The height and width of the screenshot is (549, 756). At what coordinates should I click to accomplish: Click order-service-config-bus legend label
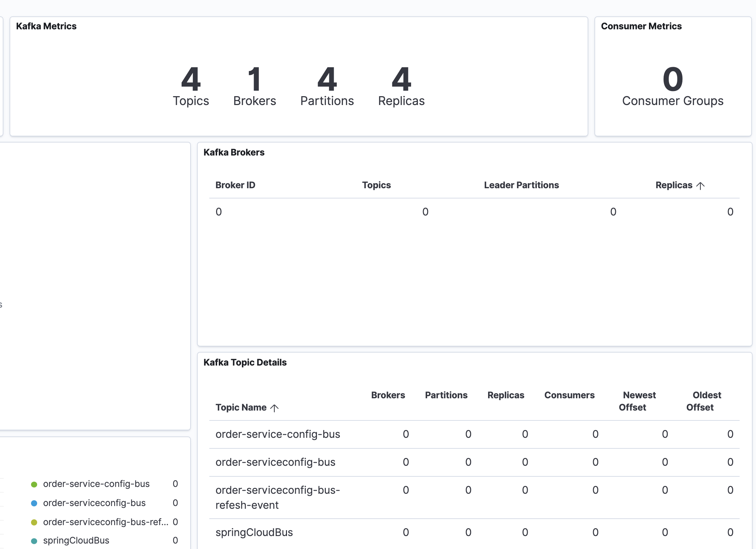(96, 484)
